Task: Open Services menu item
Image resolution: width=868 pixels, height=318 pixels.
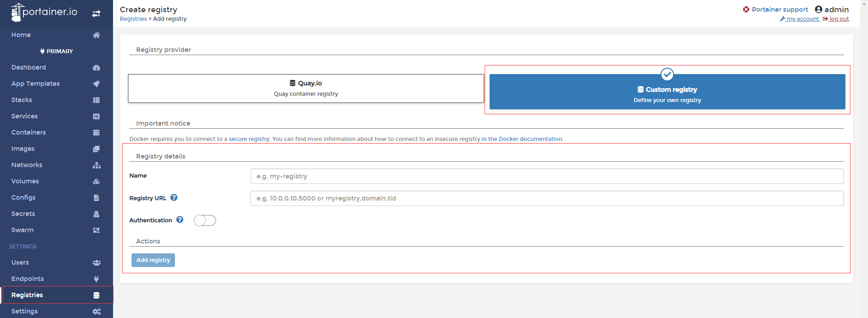Action: click(x=57, y=116)
